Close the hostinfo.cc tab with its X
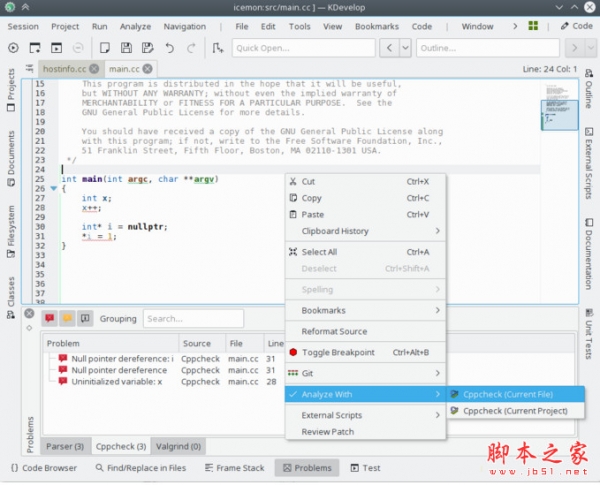 92,69
